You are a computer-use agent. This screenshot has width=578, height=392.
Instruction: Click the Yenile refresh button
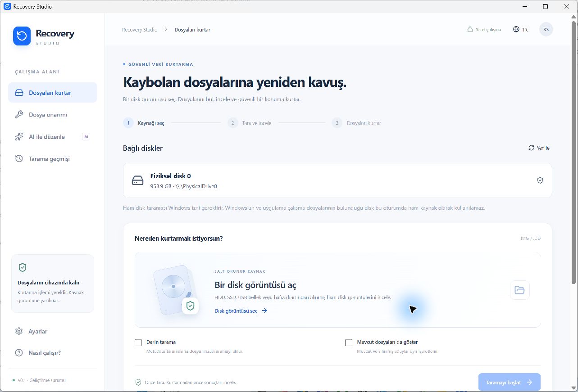(x=539, y=148)
